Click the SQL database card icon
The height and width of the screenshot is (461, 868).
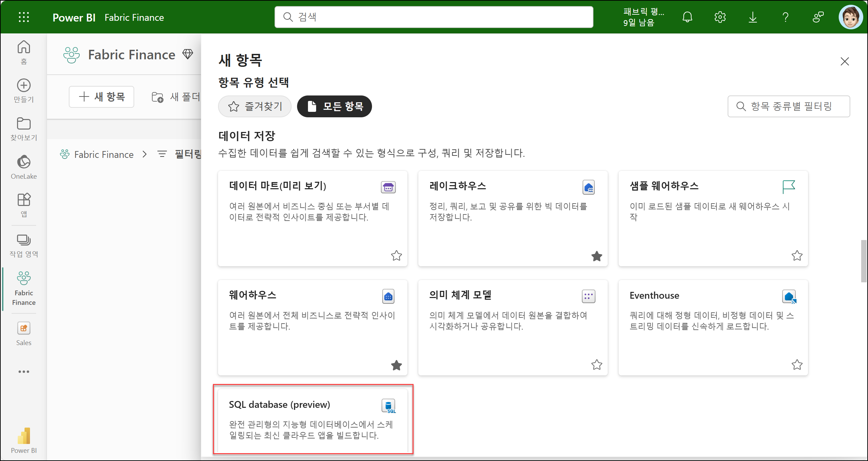click(x=388, y=406)
